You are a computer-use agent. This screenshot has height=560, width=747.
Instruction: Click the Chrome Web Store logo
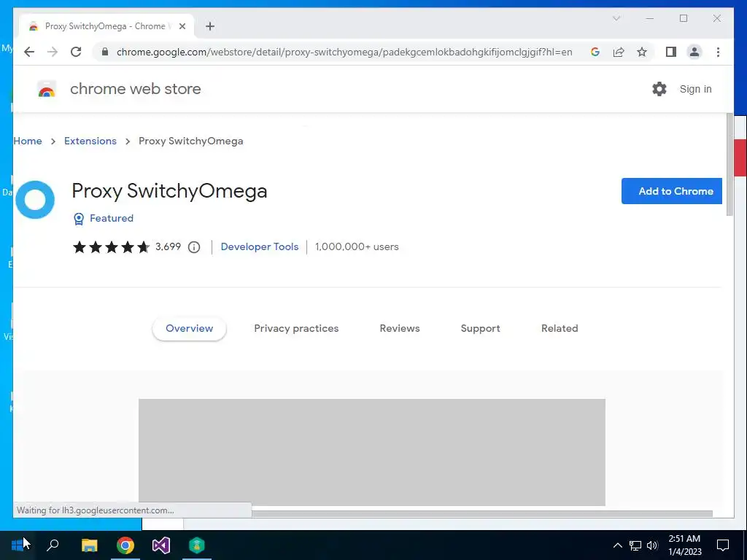coord(47,89)
